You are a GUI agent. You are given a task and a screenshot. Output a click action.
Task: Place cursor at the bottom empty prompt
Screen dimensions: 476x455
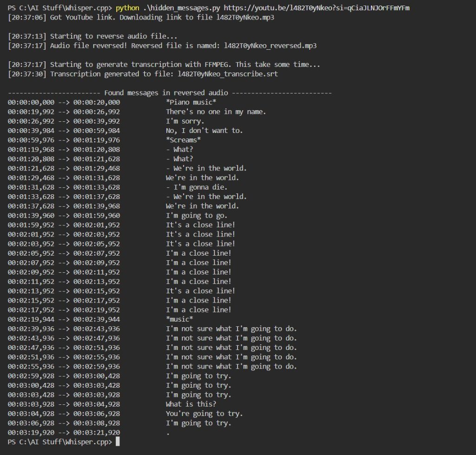[118, 442]
